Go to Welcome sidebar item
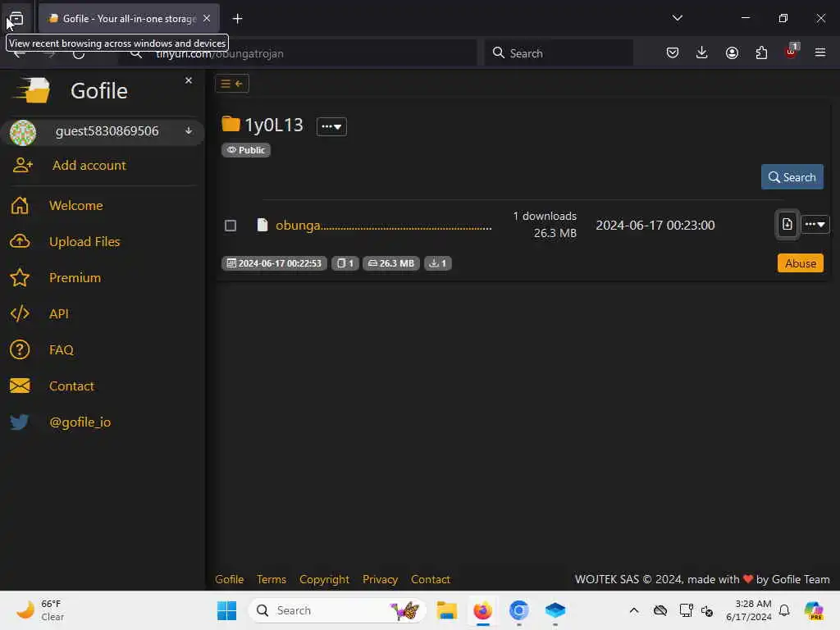This screenshot has width=840, height=630. [x=76, y=206]
